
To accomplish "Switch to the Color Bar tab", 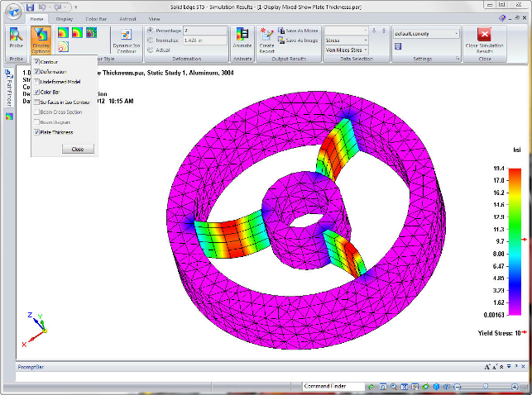I will (96, 17).
